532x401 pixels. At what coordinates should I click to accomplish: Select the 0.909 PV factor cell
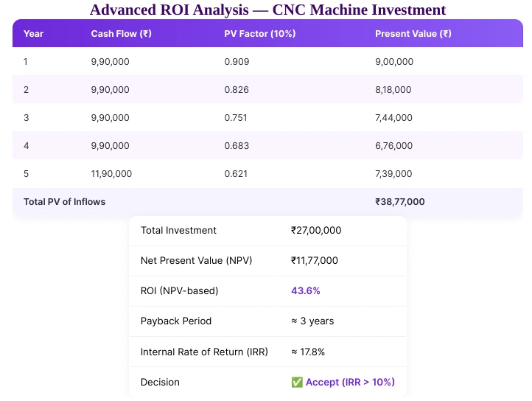[x=237, y=61]
